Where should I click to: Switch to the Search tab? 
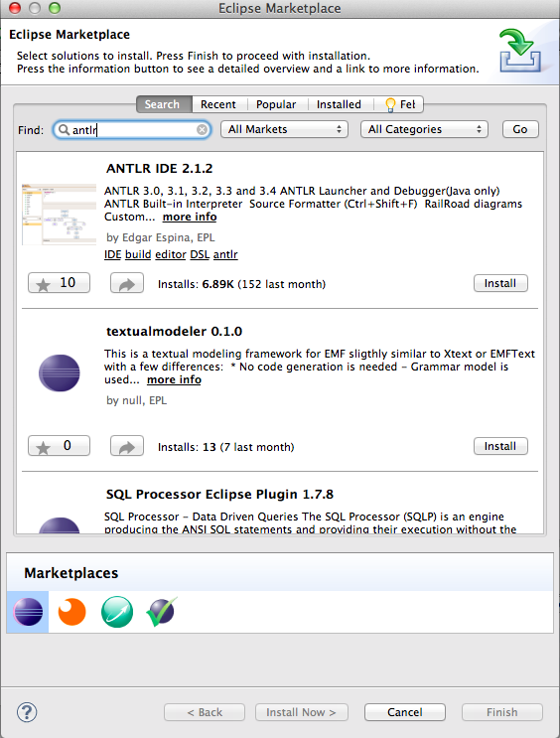point(164,104)
